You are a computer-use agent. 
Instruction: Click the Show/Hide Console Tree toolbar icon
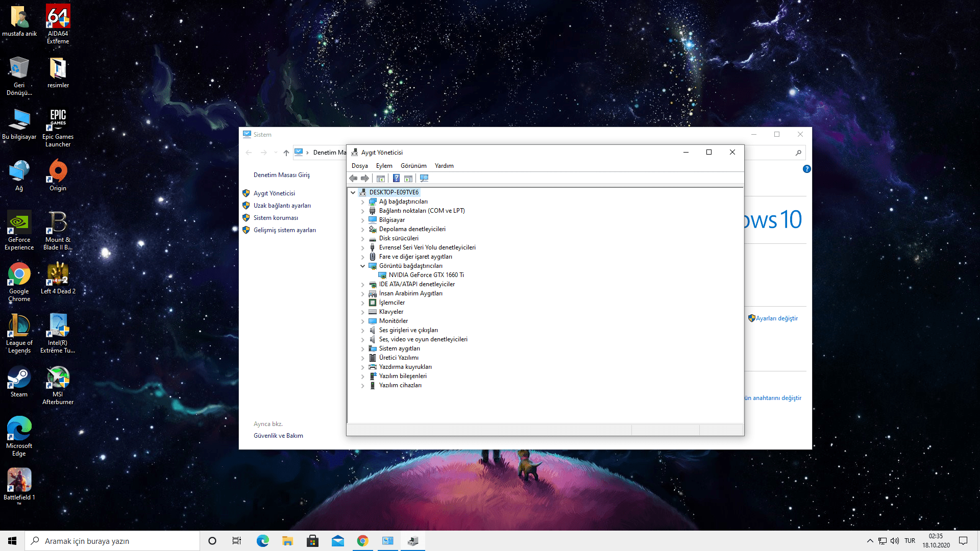pos(381,178)
